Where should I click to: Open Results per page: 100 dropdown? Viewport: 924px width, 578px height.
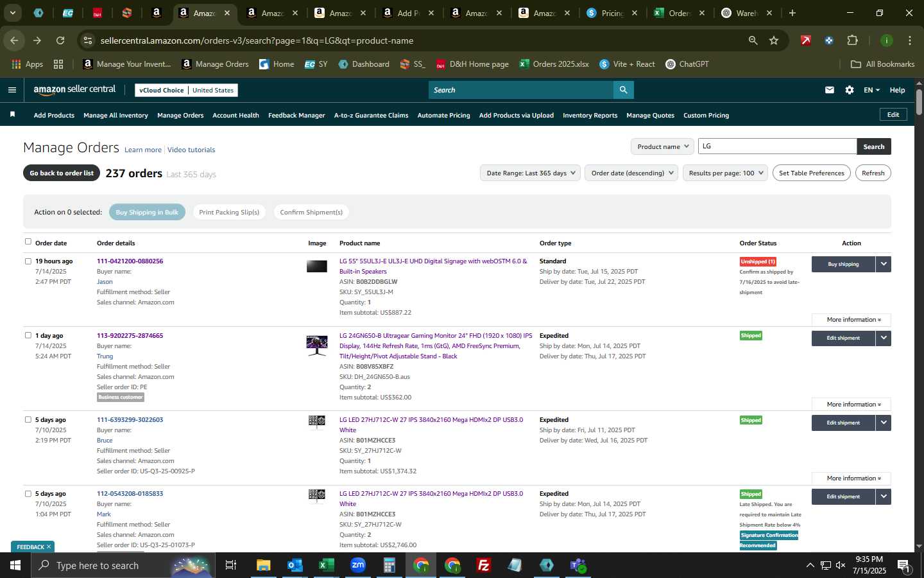725,173
